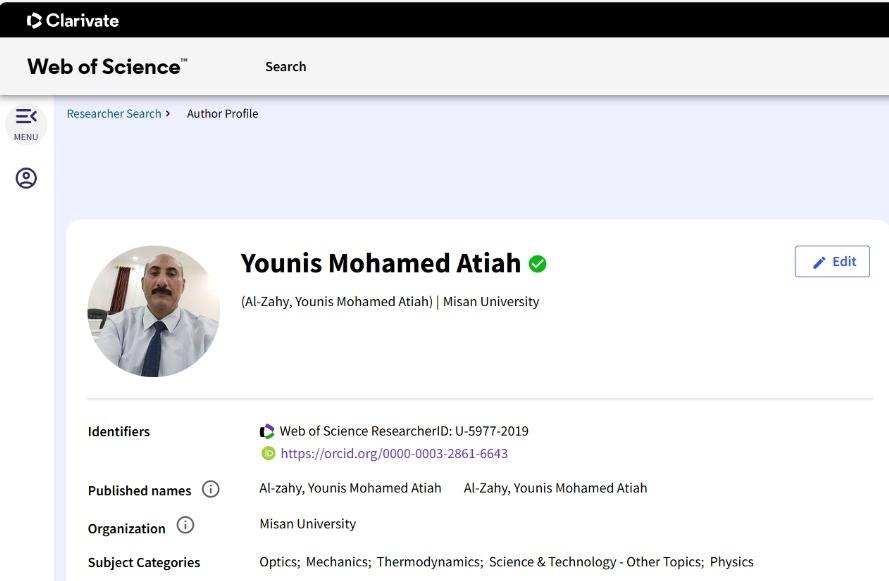This screenshot has width=889, height=581.
Task: Open the orcid.org profile link
Action: point(394,454)
